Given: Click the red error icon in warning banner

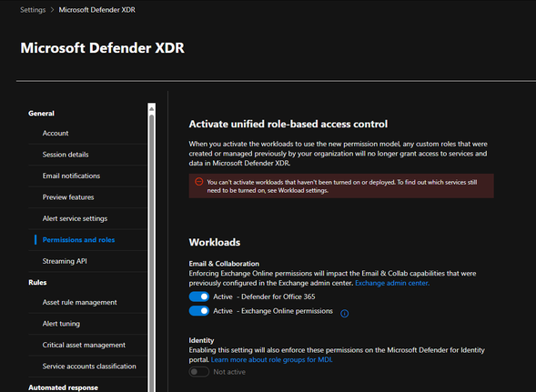Looking at the screenshot, I should point(199,182).
